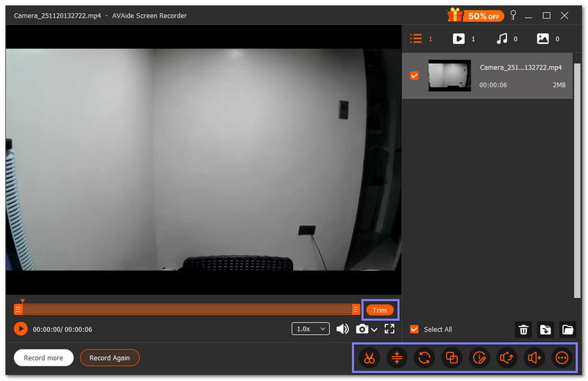This screenshot has width=588, height=381.
Task: Select the Camera recording thumbnail
Action: [x=449, y=76]
